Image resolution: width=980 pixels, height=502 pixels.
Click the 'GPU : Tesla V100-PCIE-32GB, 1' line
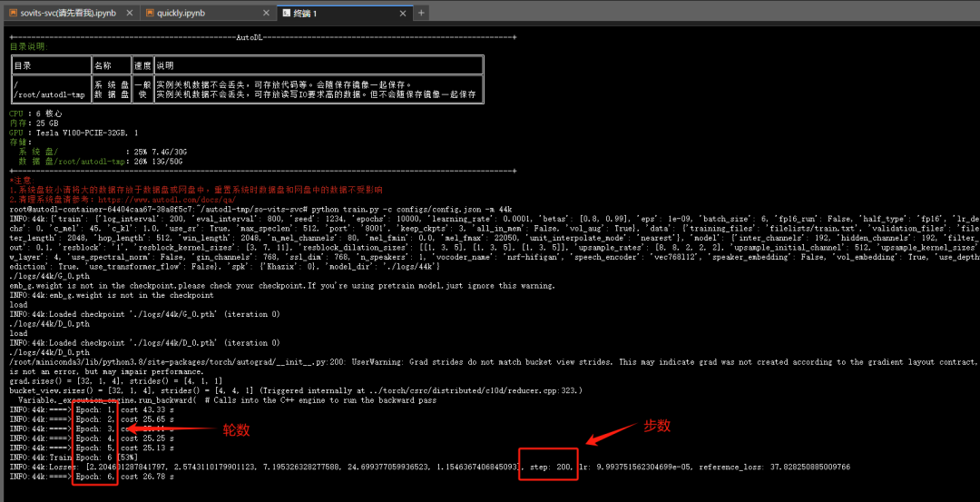pyautogui.click(x=73, y=133)
